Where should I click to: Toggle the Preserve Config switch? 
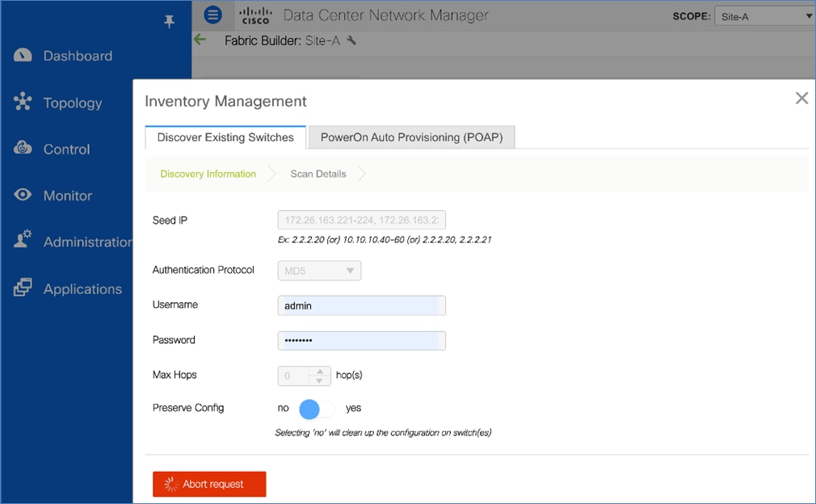(x=317, y=409)
